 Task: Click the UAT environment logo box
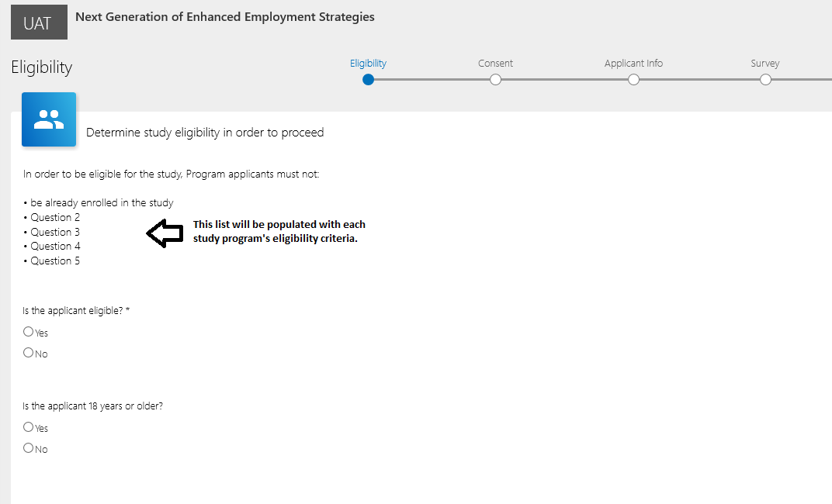pyautogui.click(x=39, y=23)
